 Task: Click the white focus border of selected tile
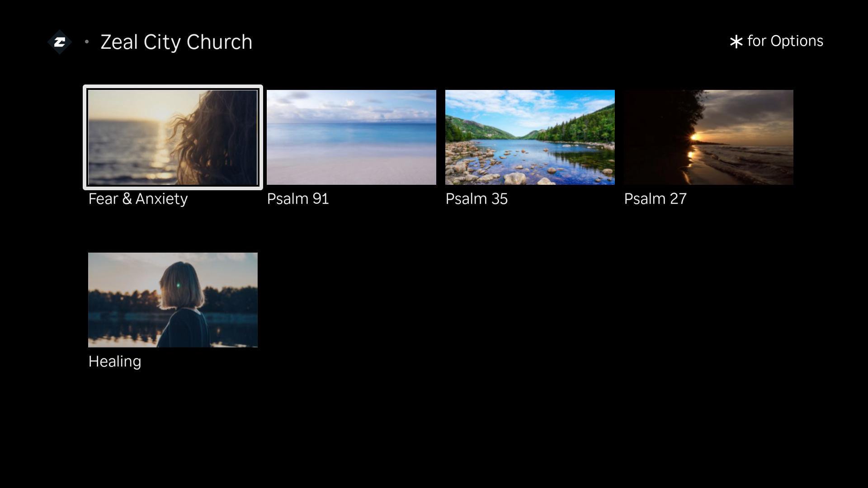pyautogui.click(x=173, y=87)
